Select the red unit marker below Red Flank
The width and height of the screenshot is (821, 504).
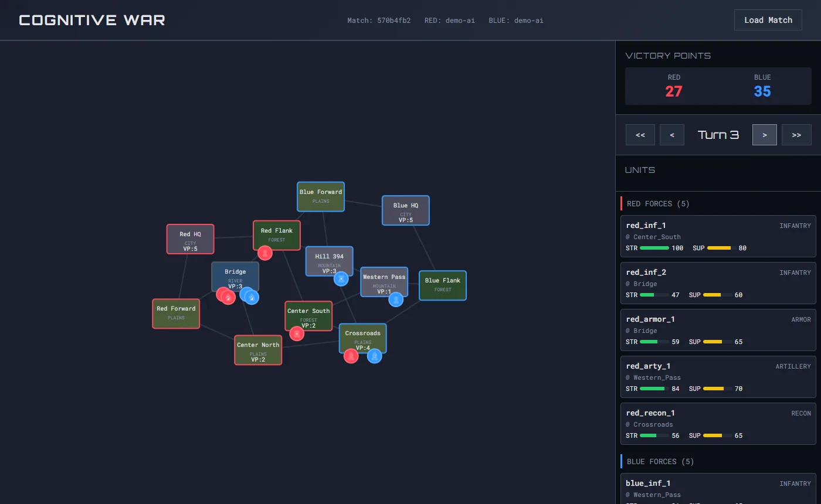(265, 253)
